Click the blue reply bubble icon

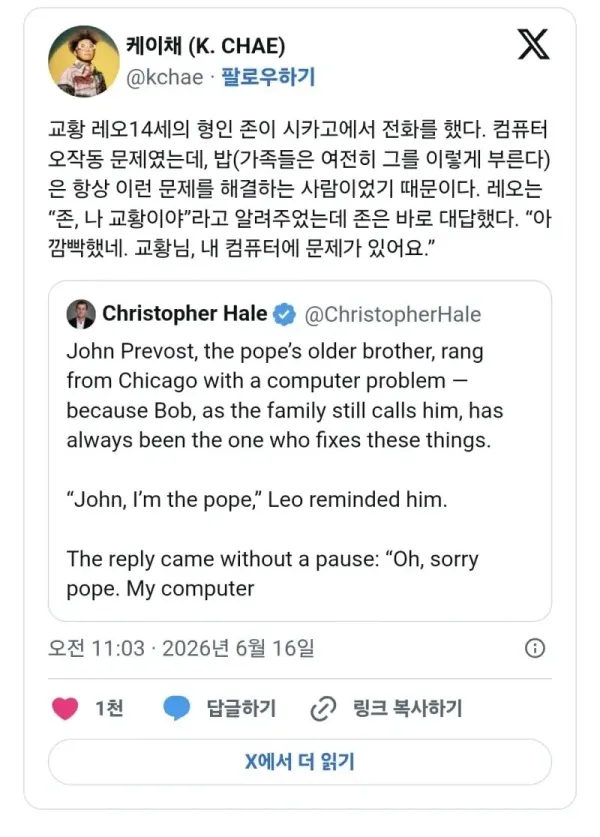click(x=177, y=708)
